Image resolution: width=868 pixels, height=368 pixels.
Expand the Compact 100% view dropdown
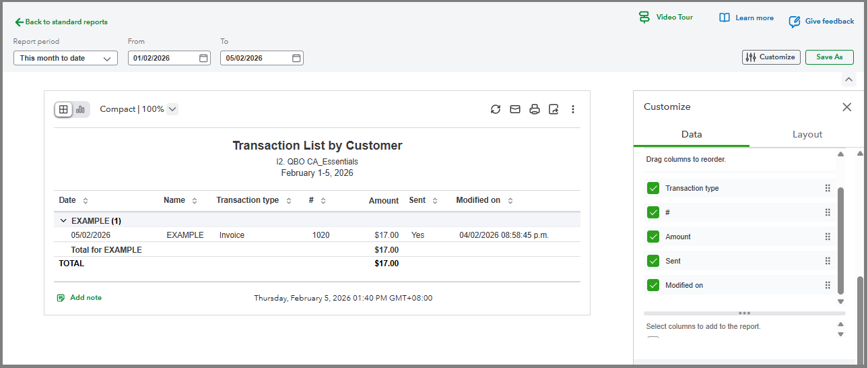tap(172, 109)
